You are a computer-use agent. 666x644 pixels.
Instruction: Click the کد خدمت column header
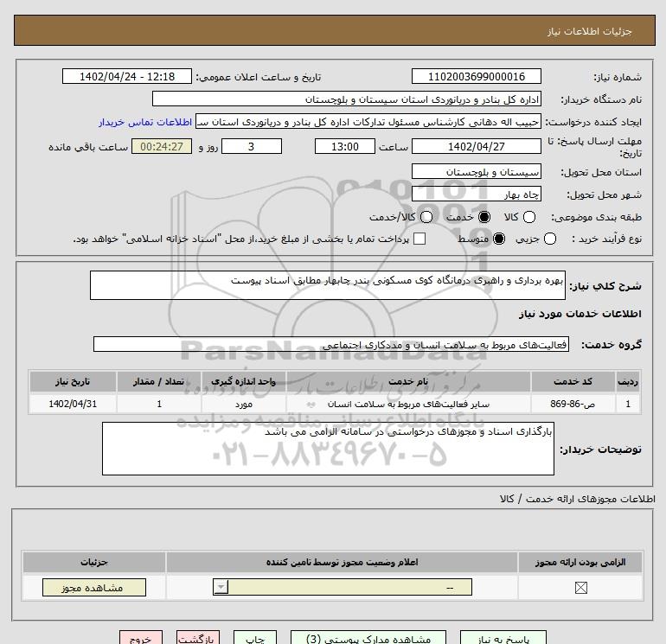click(x=573, y=381)
